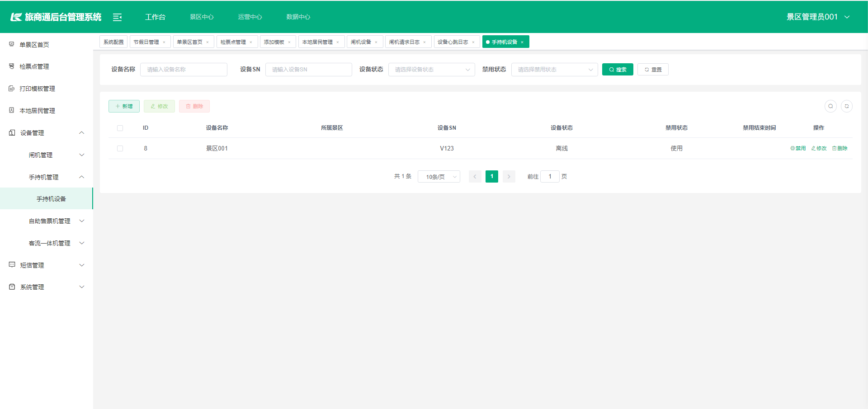Screen dimensions: 868x409
Task: Close the active 手持机设备 tab with its x
Action: [522, 42]
